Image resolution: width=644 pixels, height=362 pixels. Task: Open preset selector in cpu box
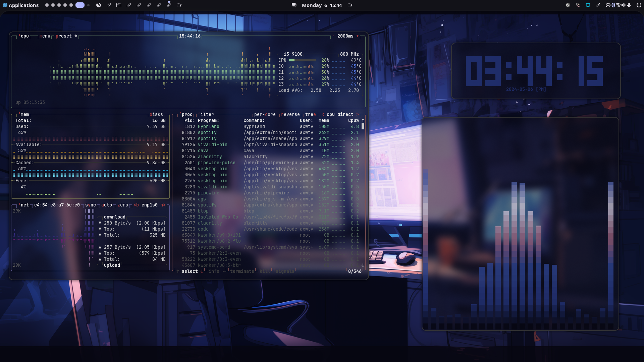(64, 36)
